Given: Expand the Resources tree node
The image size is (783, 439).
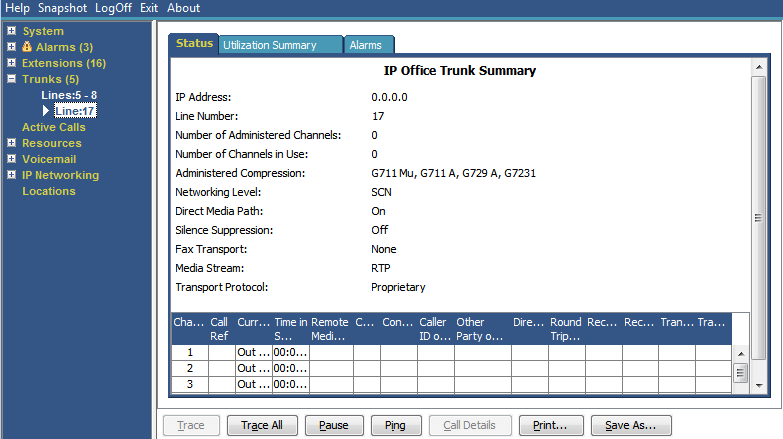Looking at the screenshot, I should click(11, 142).
